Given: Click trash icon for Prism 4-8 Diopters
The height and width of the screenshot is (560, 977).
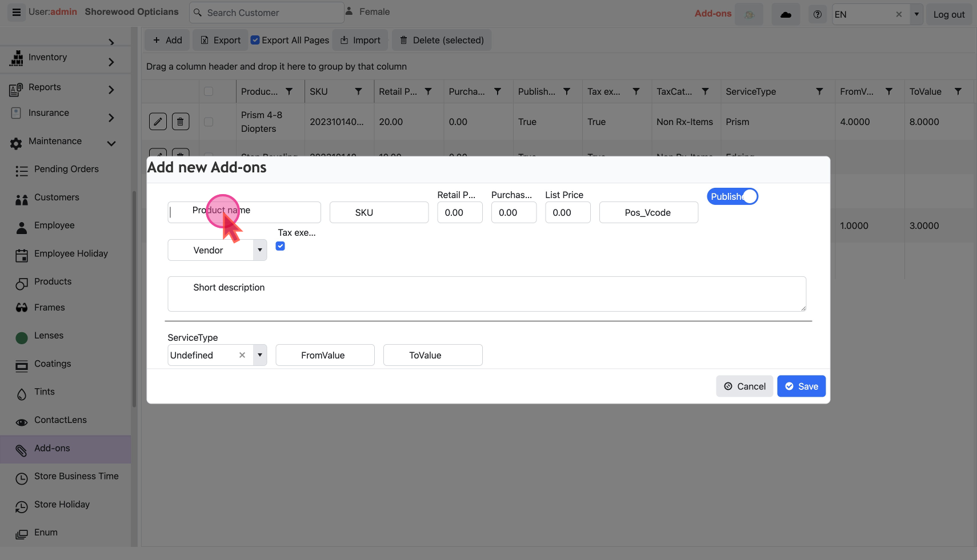Looking at the screenshot, I should coord(181,122).
